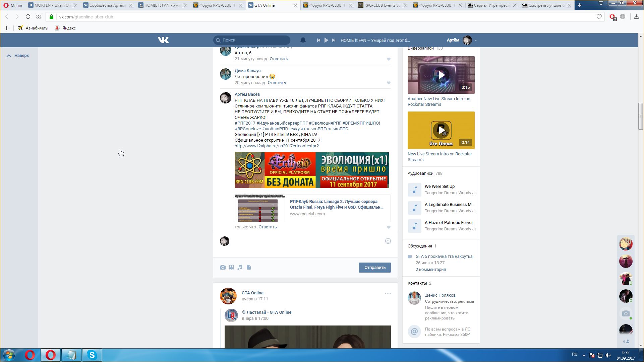
Task: Focus the VK Поиск search field
Action: click(252, 40)
